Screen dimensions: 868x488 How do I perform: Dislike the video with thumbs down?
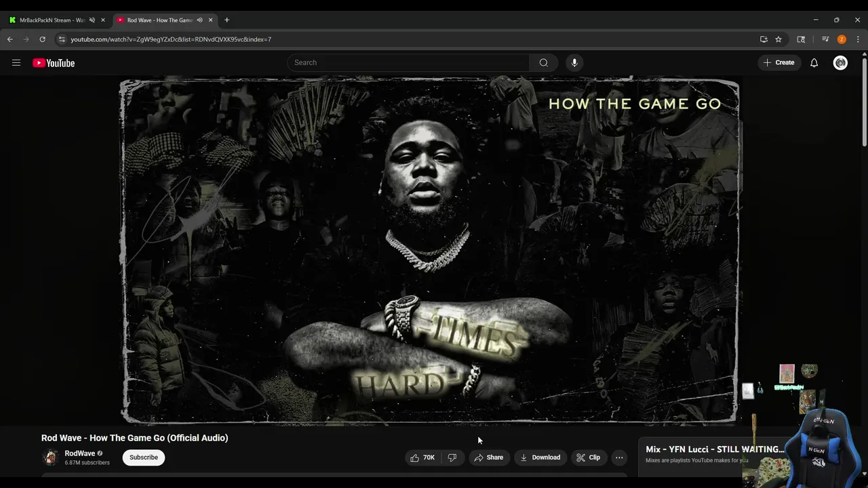452,457
